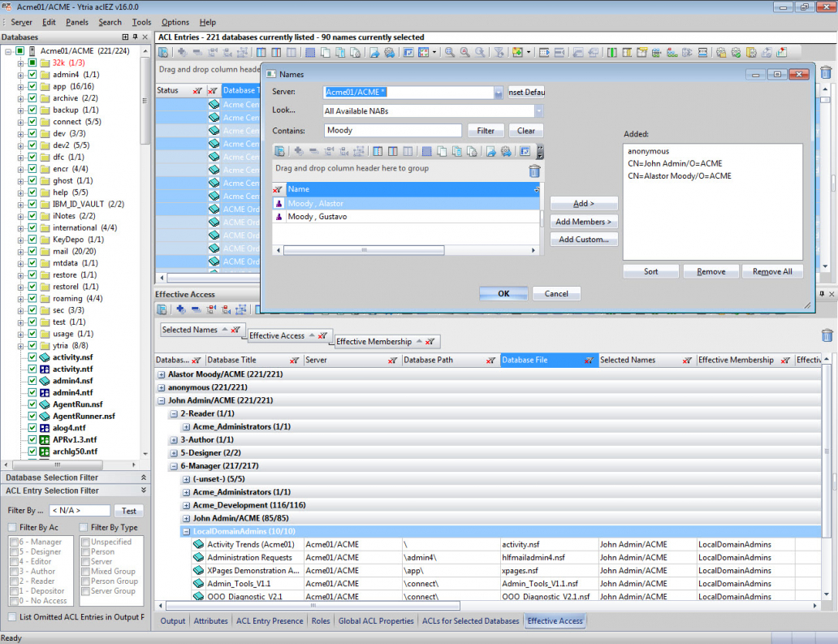Click the last icon in ACL Entries toolbar
Image resolution: width=838 pixels, height=644 pixels.
coord(781,52)
